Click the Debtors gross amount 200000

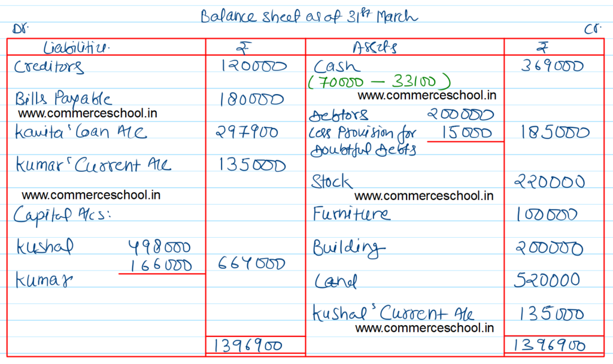click(x=461, y=114)
